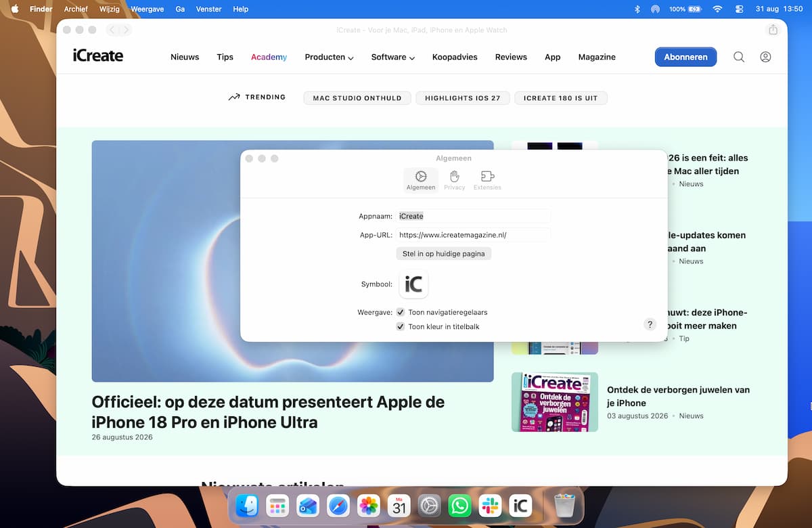This screenshot has height=528, width=812.
Task: Open the Trash in the Dock
Action: click(564, 505)
